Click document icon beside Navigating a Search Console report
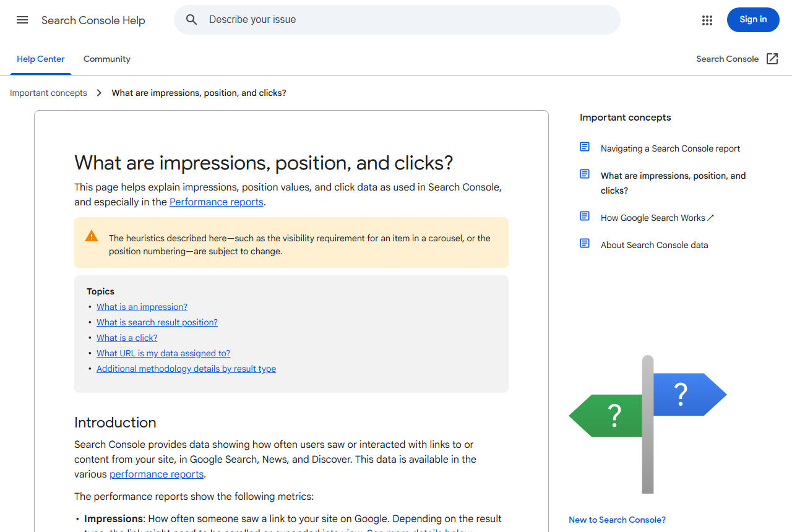792x532 pixels. [585, 147]
